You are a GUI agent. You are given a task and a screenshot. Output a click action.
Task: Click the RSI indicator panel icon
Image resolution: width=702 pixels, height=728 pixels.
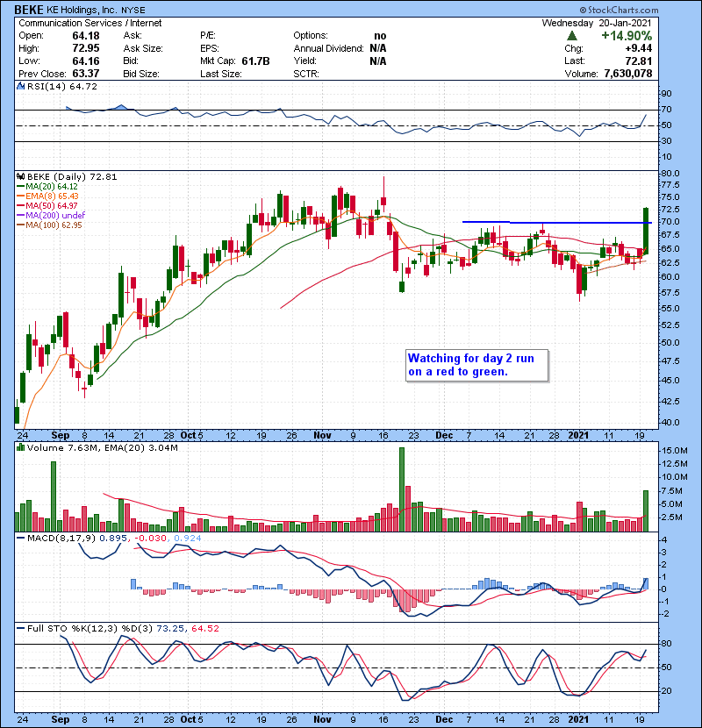click(20, 86)
